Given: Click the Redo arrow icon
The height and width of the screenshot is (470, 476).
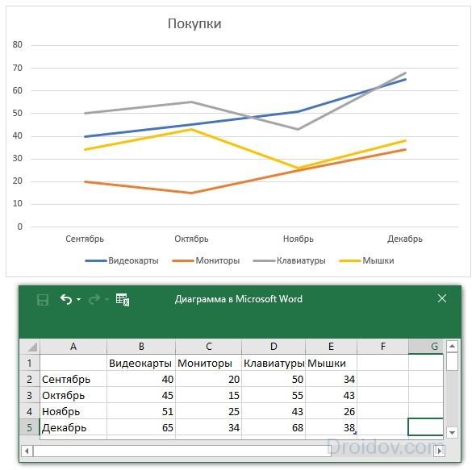Looking at the screenshot, I should pos(94,299).
